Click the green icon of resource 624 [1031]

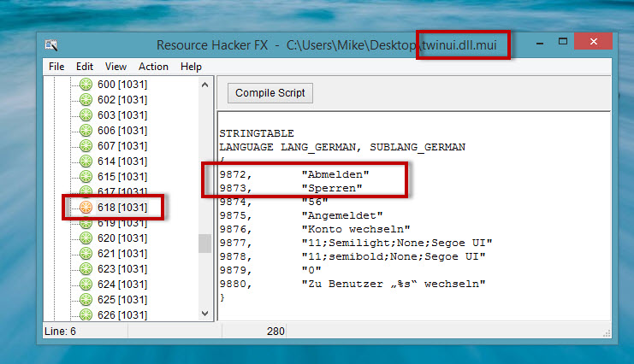click(86, 284)
